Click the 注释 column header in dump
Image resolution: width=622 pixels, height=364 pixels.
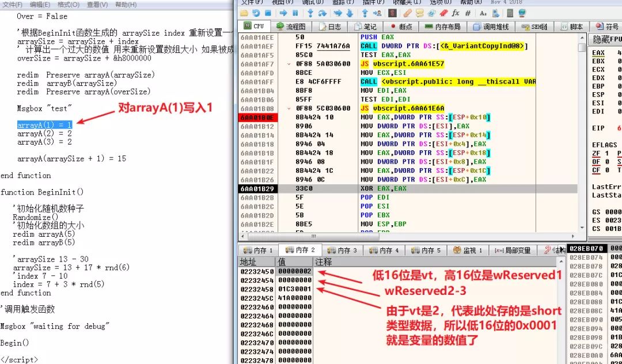pos(435,262)
